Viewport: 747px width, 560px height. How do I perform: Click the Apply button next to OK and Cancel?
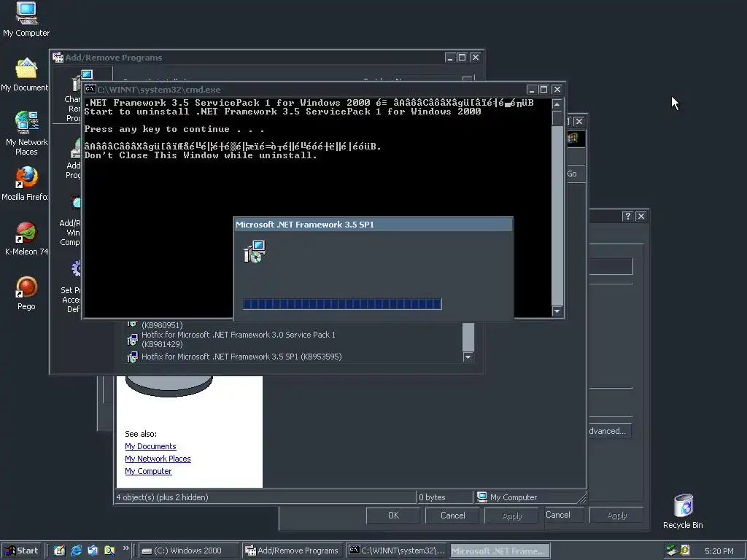click(511, 516)
